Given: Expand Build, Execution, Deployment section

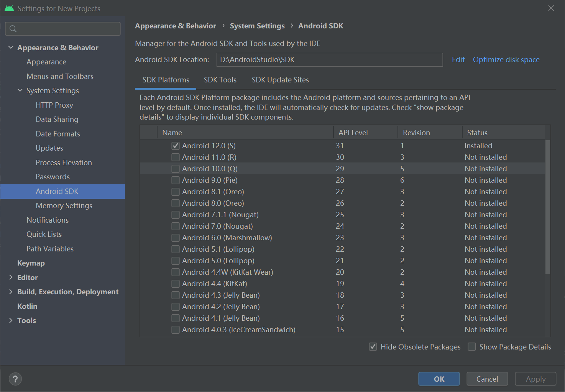Looking at the screenshot, I should point(11,292).
